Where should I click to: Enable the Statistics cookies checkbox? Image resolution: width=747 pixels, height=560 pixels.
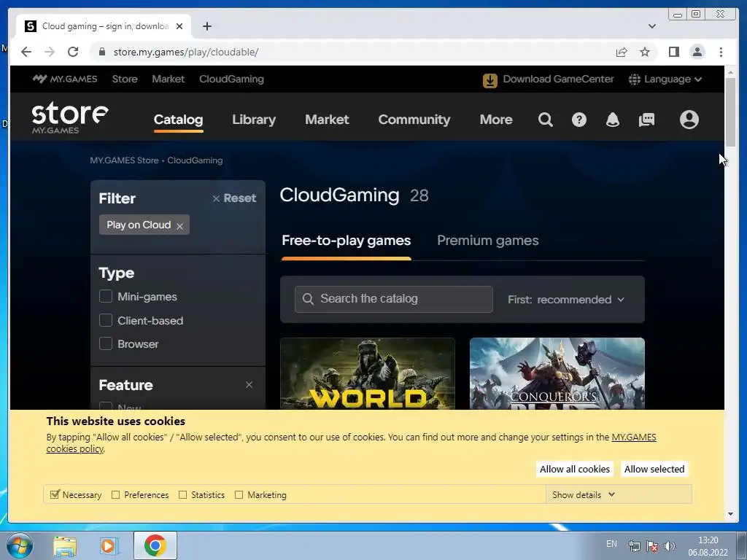click(182, 495)
